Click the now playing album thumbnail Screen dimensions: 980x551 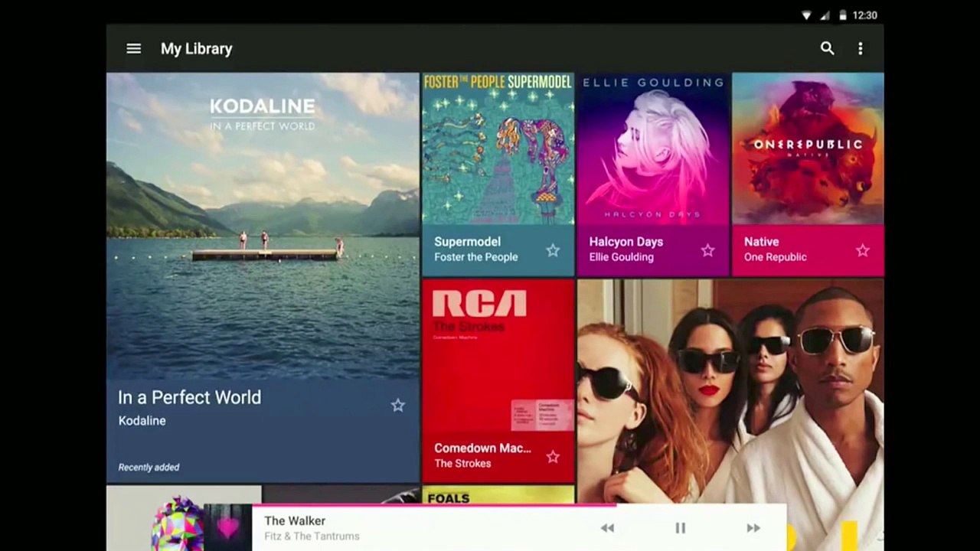pyautogui.click(x=228, y=527)
